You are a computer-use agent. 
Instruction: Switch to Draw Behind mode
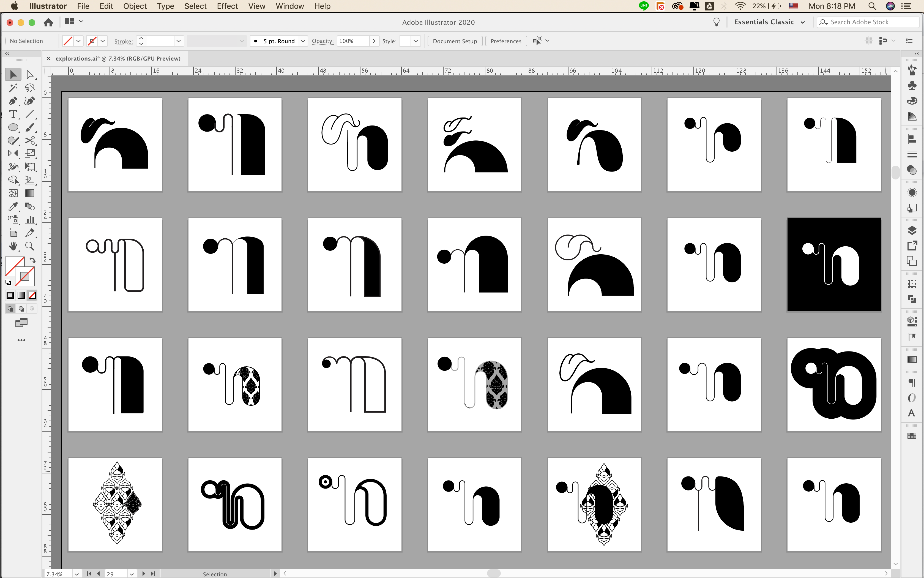(21, 309)
